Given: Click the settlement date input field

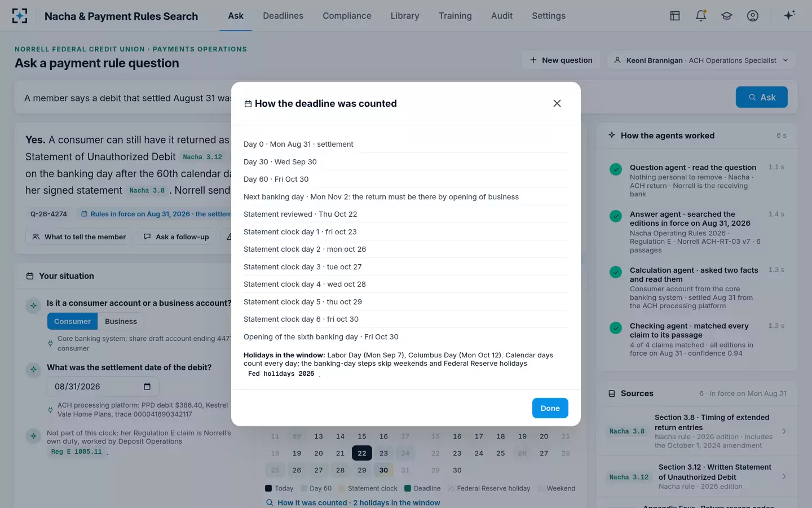Looking at the screenshot, I should tap(103, 387).
